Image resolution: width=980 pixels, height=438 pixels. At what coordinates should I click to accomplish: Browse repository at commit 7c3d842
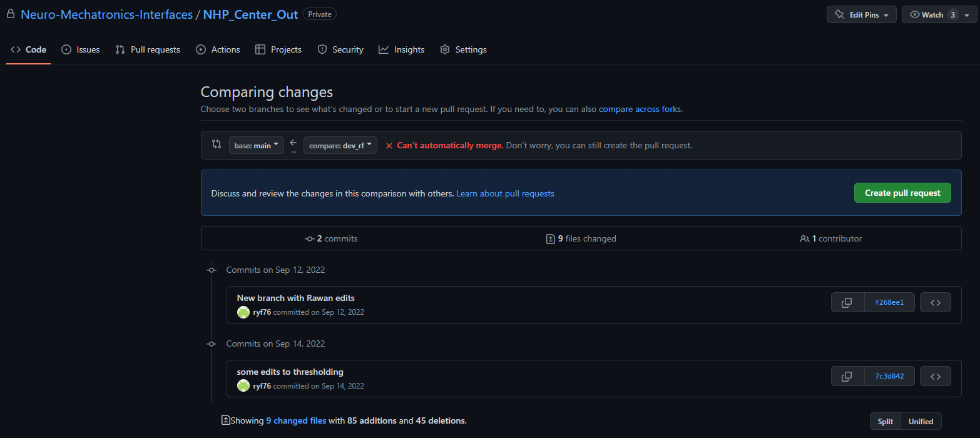[x=936, y=377]
